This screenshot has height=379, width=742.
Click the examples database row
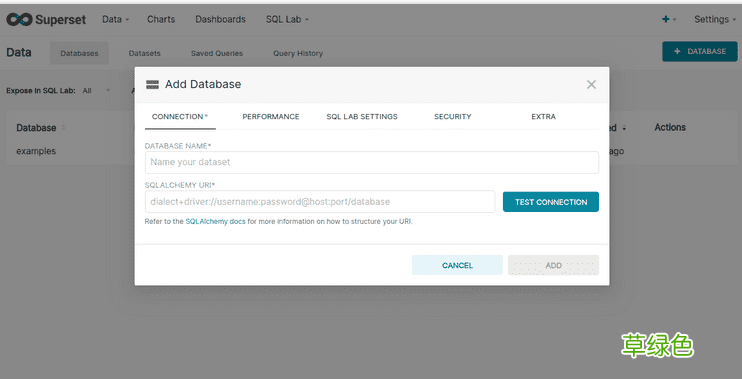(x=36, y=151)
